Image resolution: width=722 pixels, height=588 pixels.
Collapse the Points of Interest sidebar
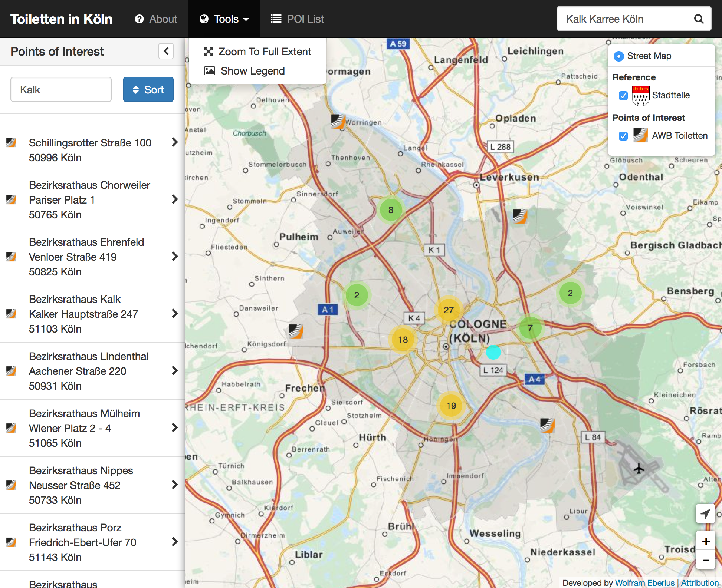[166, 51]
